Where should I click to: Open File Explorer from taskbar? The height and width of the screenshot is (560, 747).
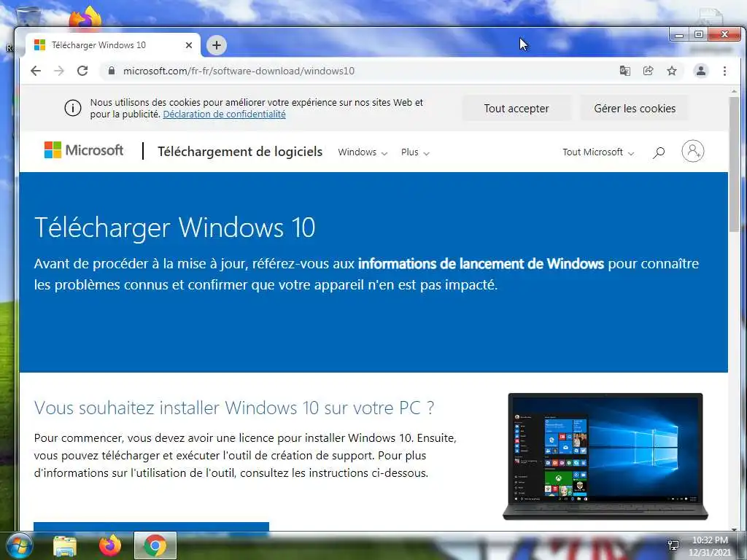[x=65, y=545]
